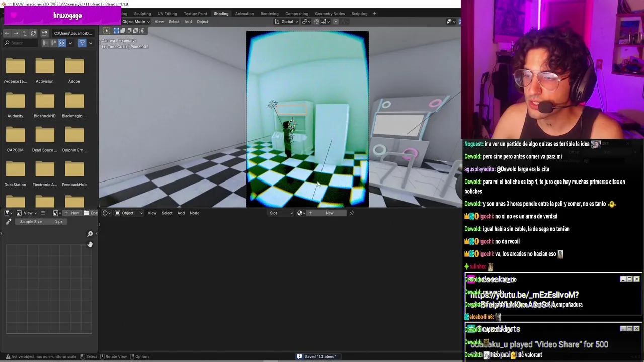
Task: Set selection mode to extend
Action: click(122, 31)
